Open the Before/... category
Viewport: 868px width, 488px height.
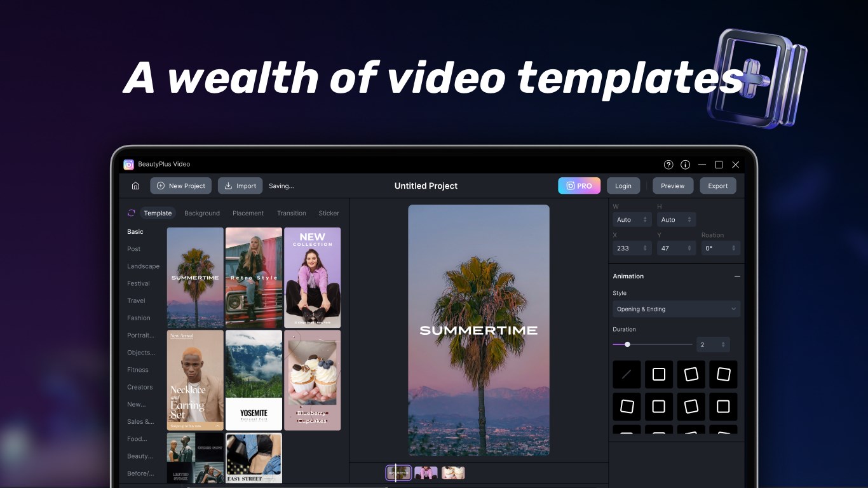pyautogui.click(x=140, y=473)
